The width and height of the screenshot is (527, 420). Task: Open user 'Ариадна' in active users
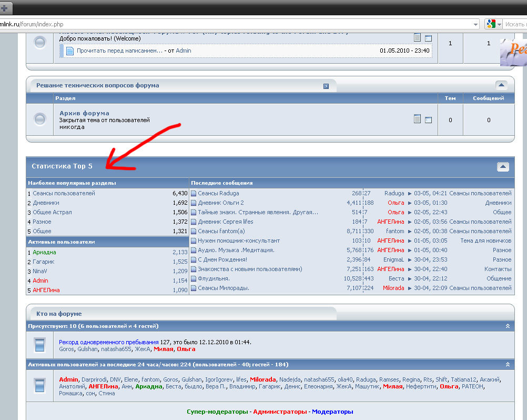click(44, 252)
